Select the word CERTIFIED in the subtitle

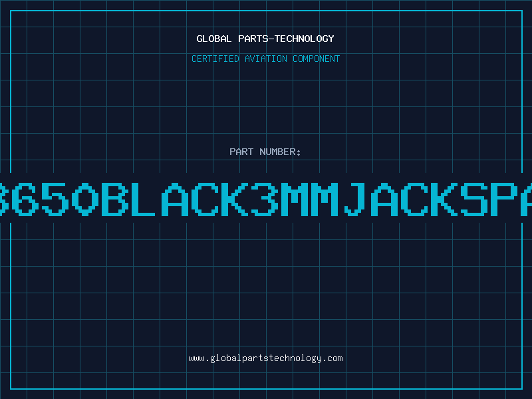pos(215,59)
